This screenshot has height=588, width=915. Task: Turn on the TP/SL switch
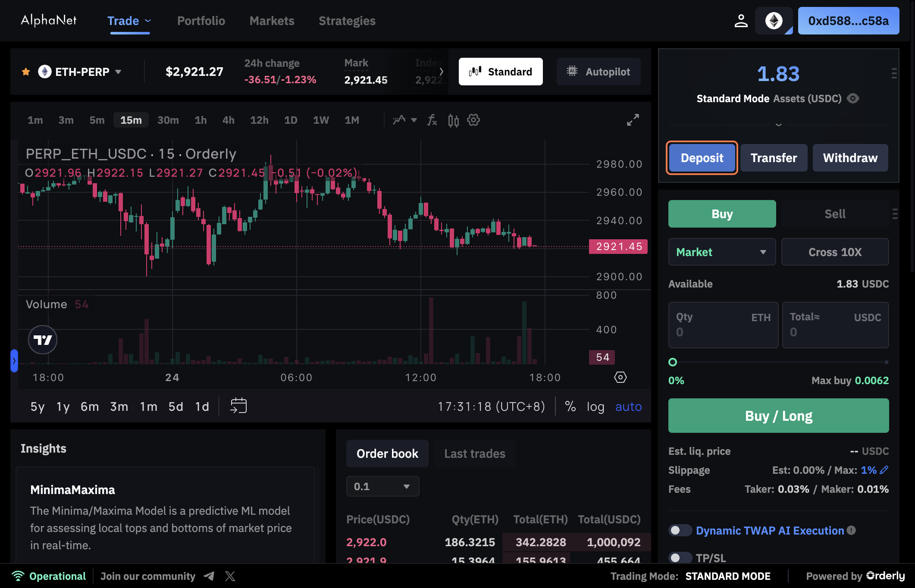[680, 558]
